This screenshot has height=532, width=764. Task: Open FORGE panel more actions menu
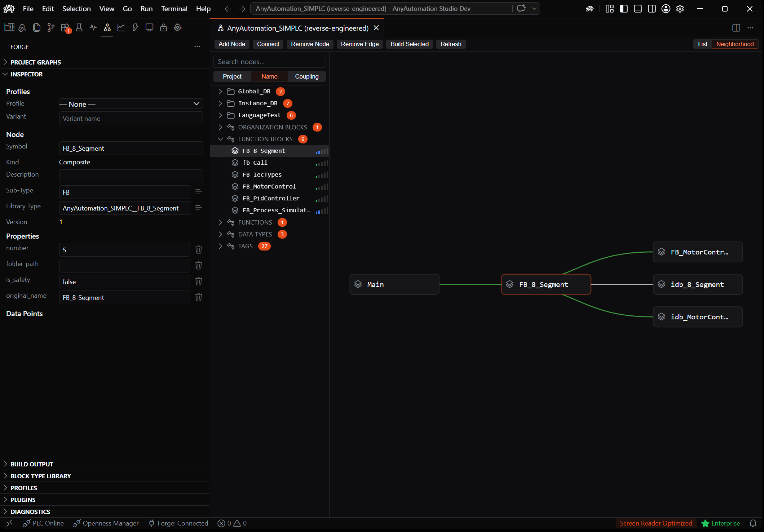197,46
